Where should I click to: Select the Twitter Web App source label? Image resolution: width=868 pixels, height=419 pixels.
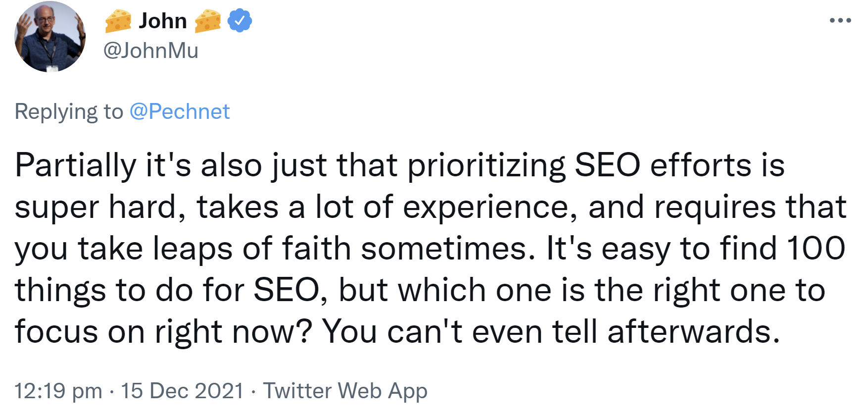pyautogui.click(x=345, y=391)
